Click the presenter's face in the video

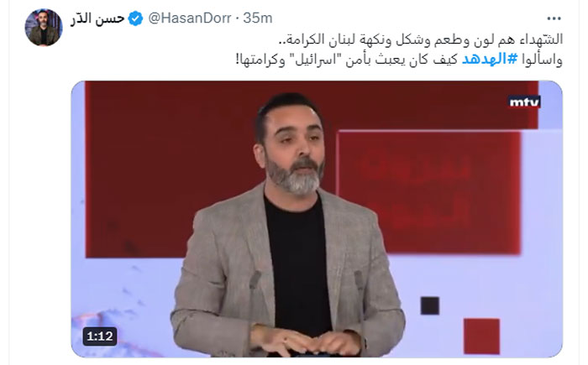294,148
